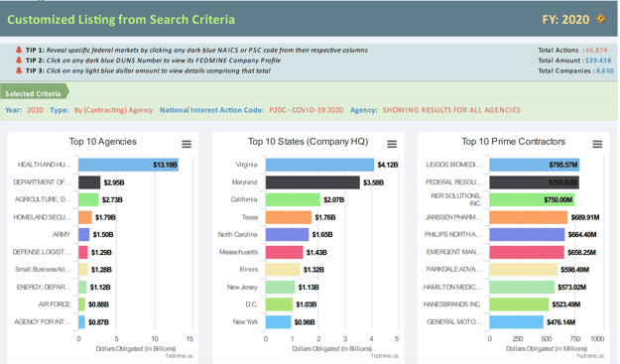The height and width of the screenshot is (364, 620).
Task: Click the Virginia $4.12B bar
Action: click(x=319, y=165)
